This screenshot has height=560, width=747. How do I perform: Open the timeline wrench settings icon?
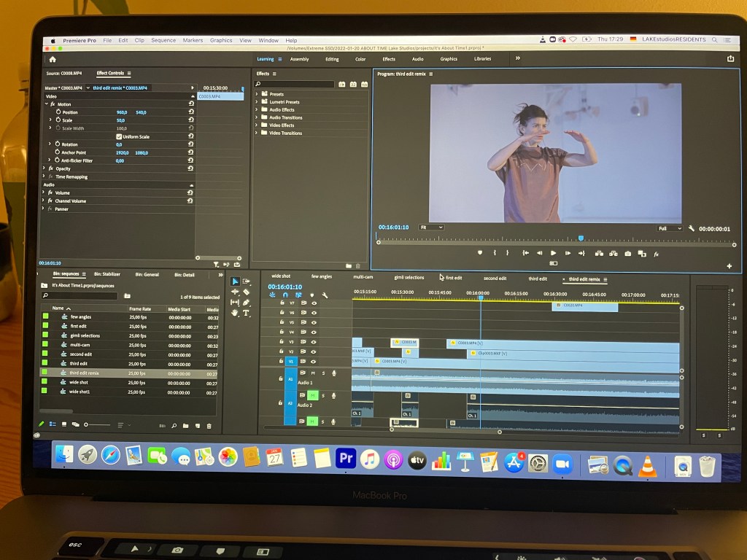point(325,295)
